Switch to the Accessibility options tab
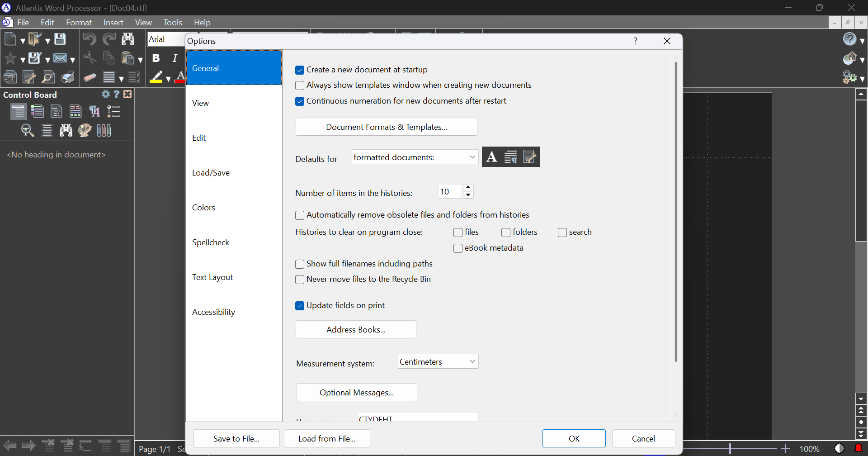 point(234,312)
